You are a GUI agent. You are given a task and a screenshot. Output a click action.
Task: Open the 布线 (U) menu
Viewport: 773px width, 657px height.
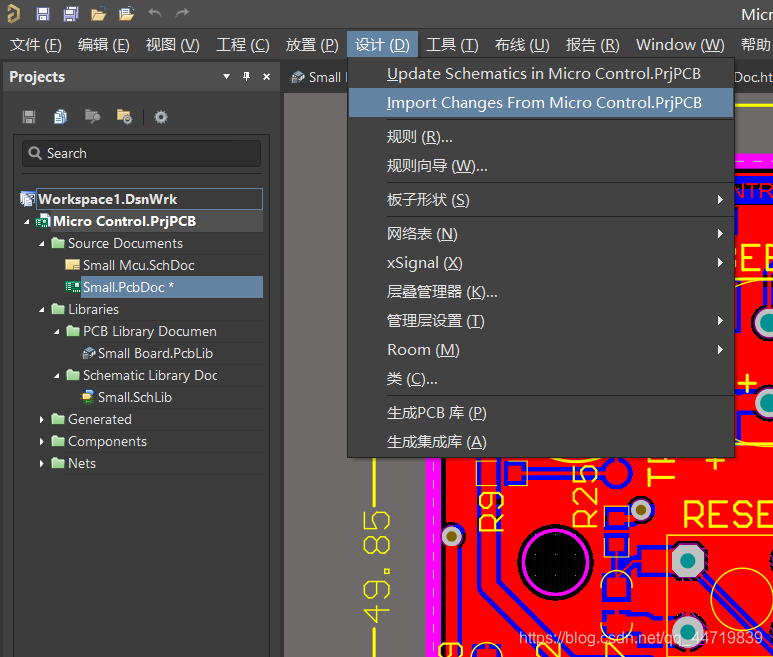point(522,45)
